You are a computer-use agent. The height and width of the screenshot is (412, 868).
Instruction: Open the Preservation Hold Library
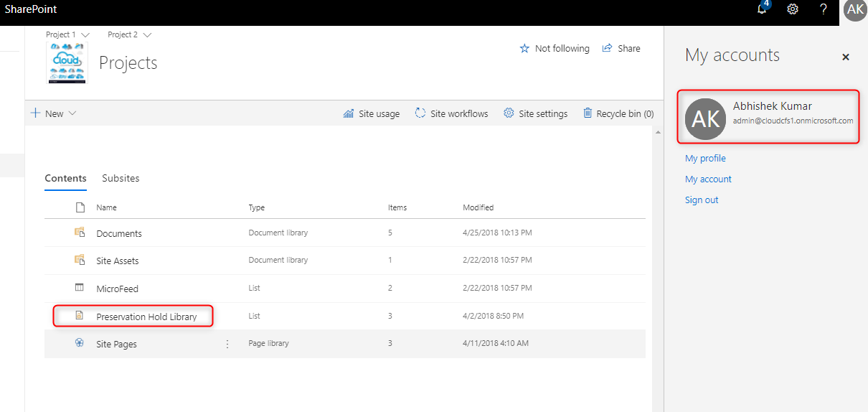(146, 317)
